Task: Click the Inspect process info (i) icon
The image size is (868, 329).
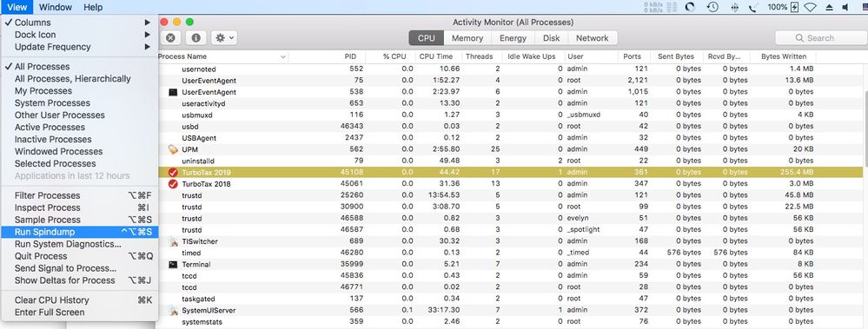Action: tap(195, 38)
